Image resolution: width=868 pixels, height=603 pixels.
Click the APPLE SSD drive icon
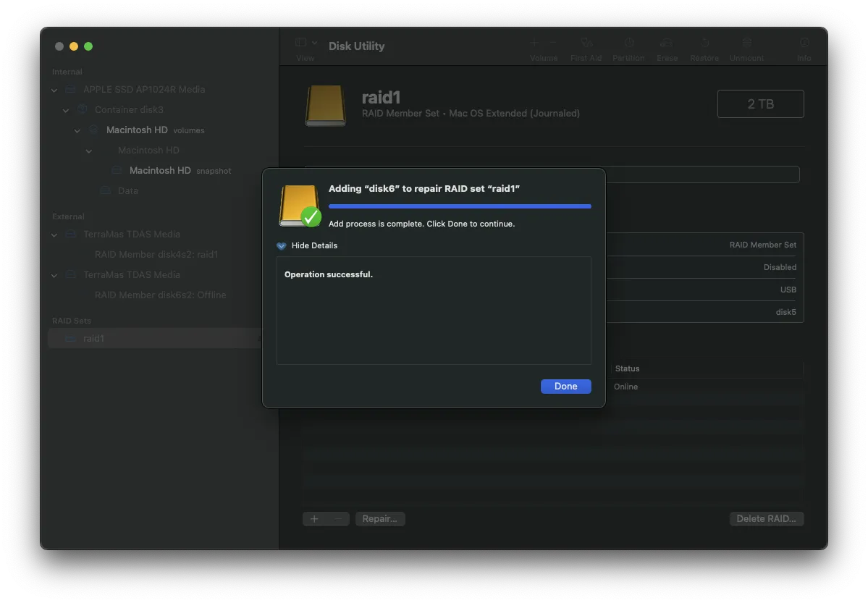coord(71,89)
